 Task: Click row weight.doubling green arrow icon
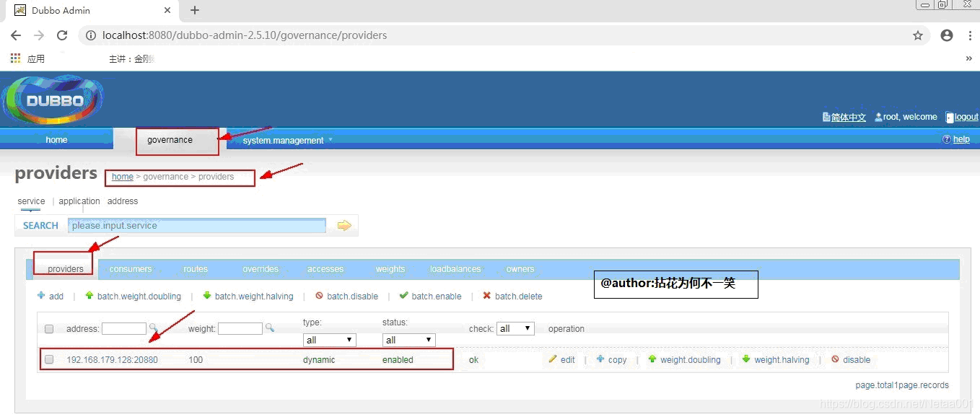[x=652, y=359]
